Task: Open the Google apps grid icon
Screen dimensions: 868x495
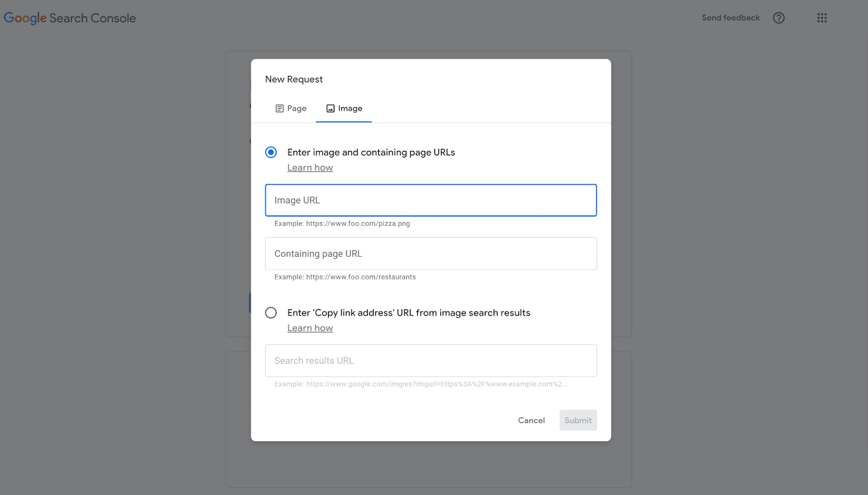Action: point(821,17)
